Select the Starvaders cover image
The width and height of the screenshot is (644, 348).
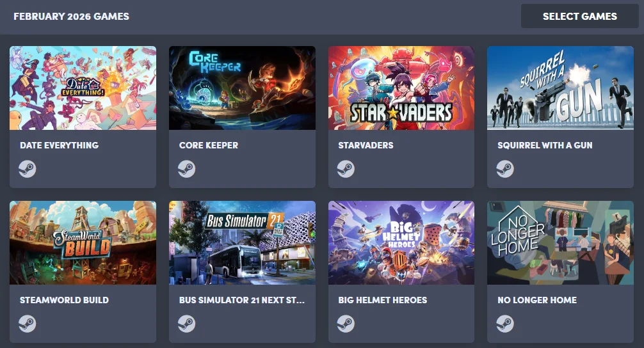401,88
